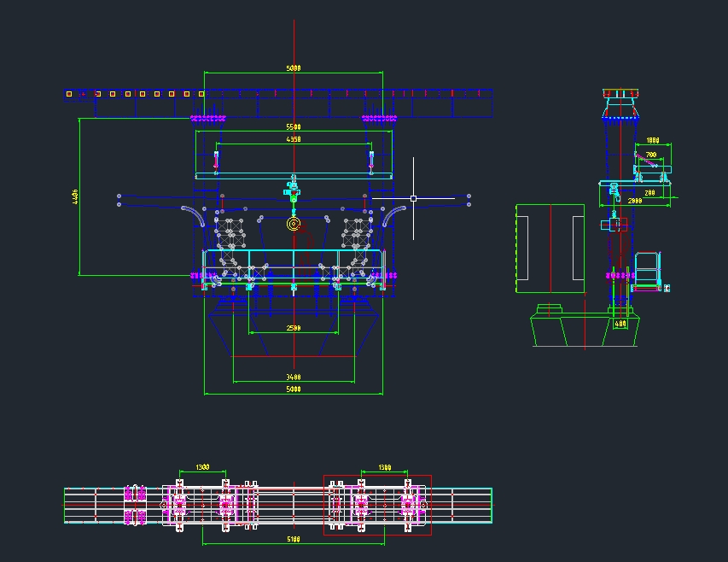Pick the vertical 4406 dimension text
The width and height of the screenshot is (728, 562).
(x=75, y=196)
